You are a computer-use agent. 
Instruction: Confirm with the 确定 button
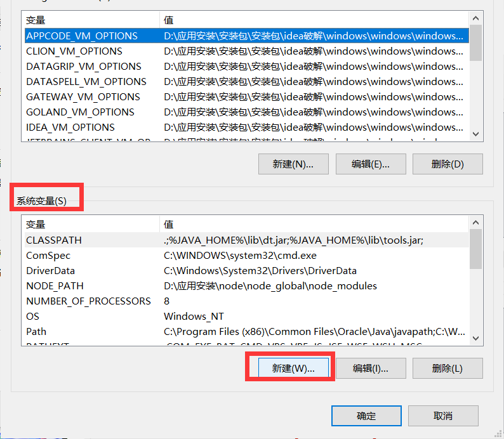[x=366, y=416]
